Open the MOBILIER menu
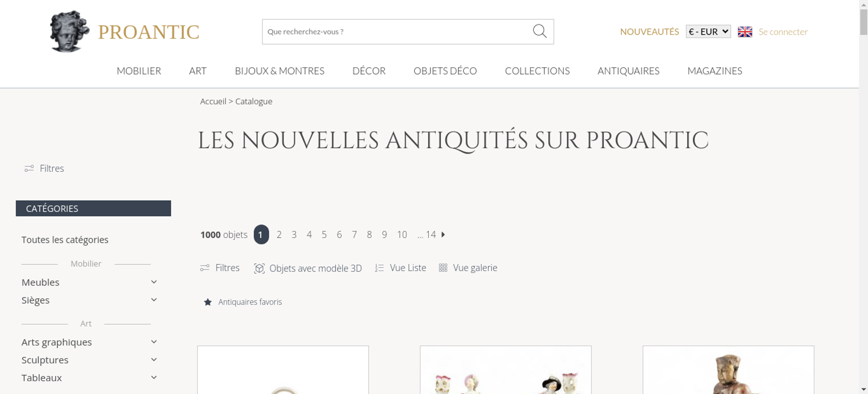The image size is (868, 394). coord(139,71)
